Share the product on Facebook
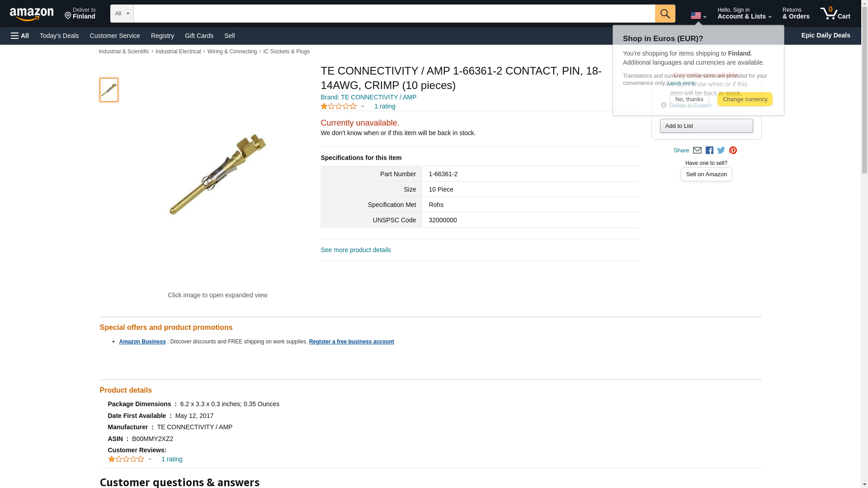This screenshot has width=868, height=488. coord(709,150)
